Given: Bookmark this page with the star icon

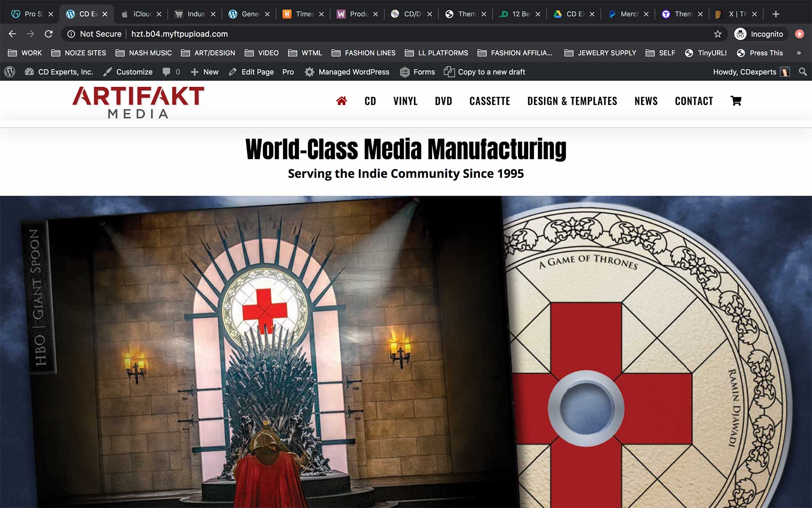Looking at the screenshot, I should pyautogui.click(x=718, y=34).
